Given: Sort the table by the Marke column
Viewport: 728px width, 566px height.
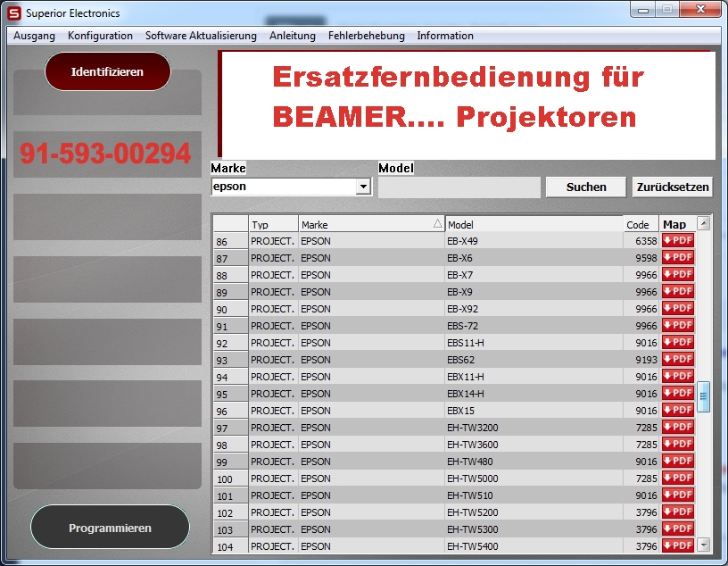Looking at the screenshot, I should (x=370, y=225).
